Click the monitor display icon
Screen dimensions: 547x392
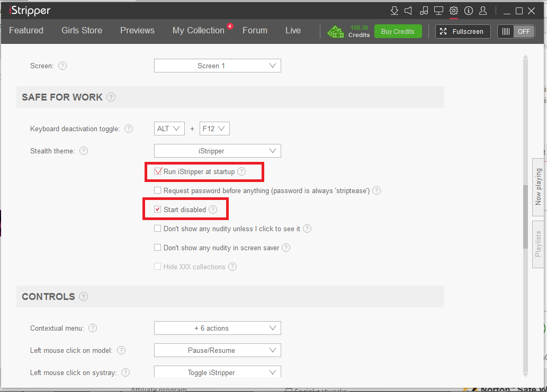point(438,11)
